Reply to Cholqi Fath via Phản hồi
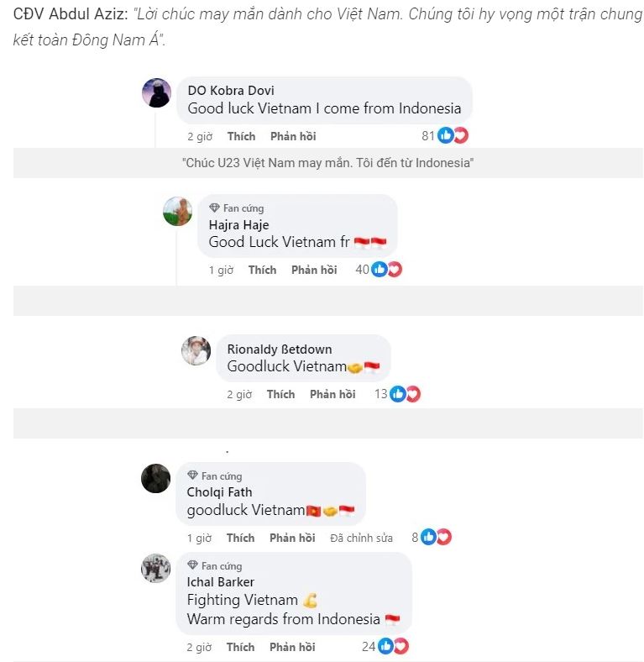Viewport: 644px width, 662px height. [292, 538]
